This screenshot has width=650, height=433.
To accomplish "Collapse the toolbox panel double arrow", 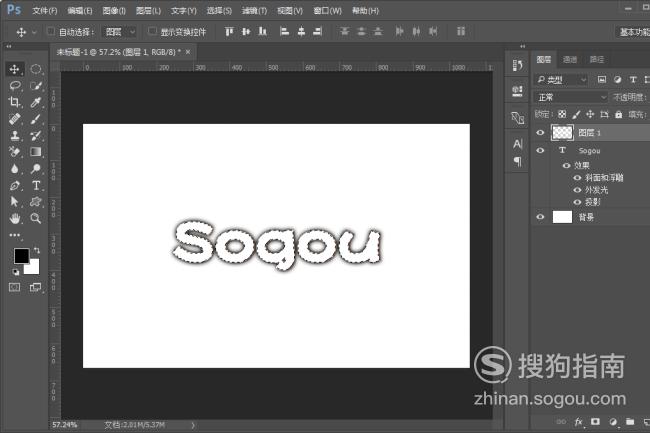I will [x=8, y=46].
